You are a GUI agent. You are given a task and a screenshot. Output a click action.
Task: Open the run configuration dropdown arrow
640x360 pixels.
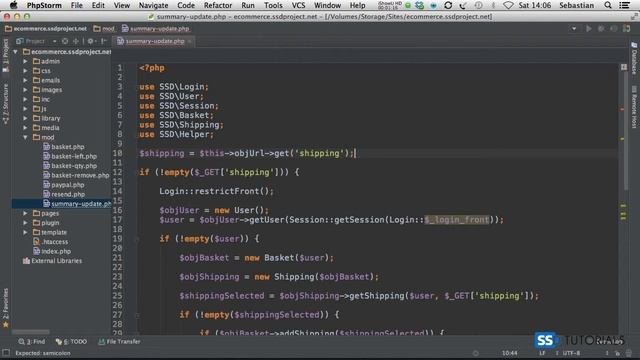point(574,29)
